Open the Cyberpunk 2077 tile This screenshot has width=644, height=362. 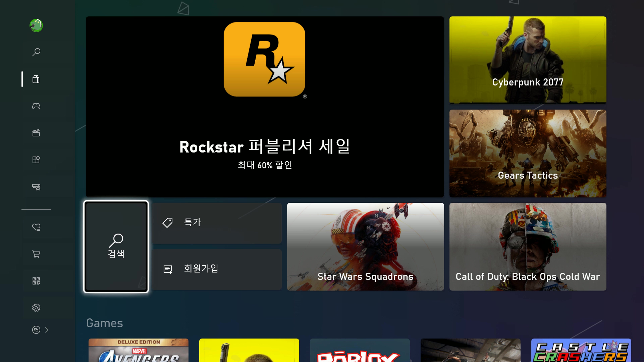(x=528, y=60)
